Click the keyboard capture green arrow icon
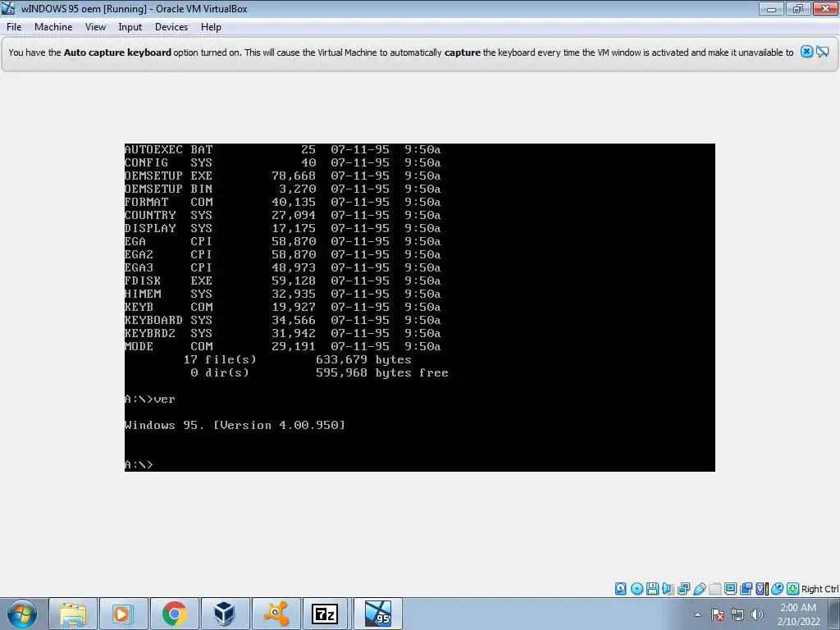 (x=793, y=589)
